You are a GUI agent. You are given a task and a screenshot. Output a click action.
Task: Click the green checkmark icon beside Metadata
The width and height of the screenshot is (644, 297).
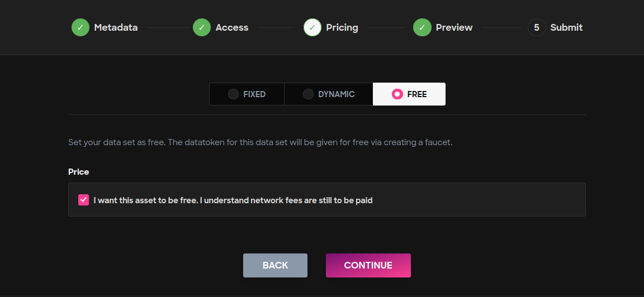coord(80,27)
